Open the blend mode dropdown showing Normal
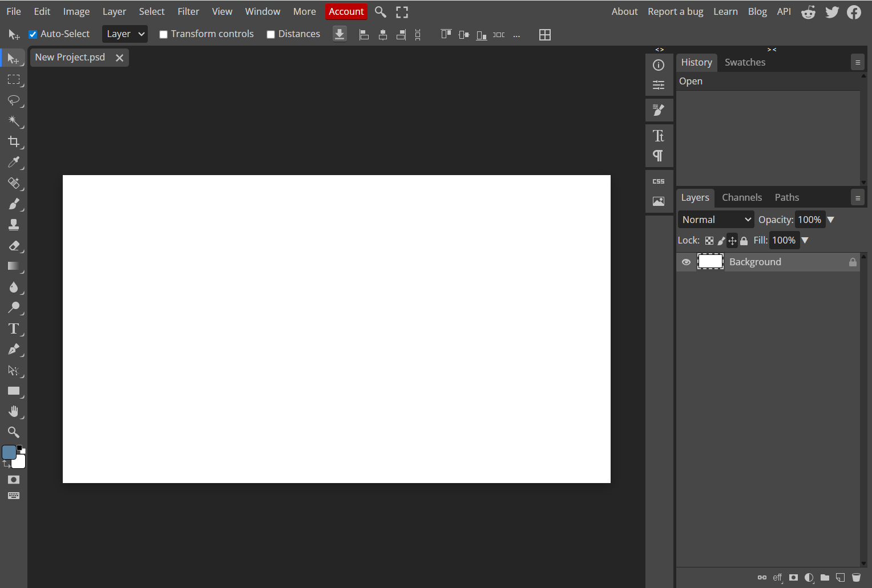Viewport: 872px width, 588px height. point(715,219)
